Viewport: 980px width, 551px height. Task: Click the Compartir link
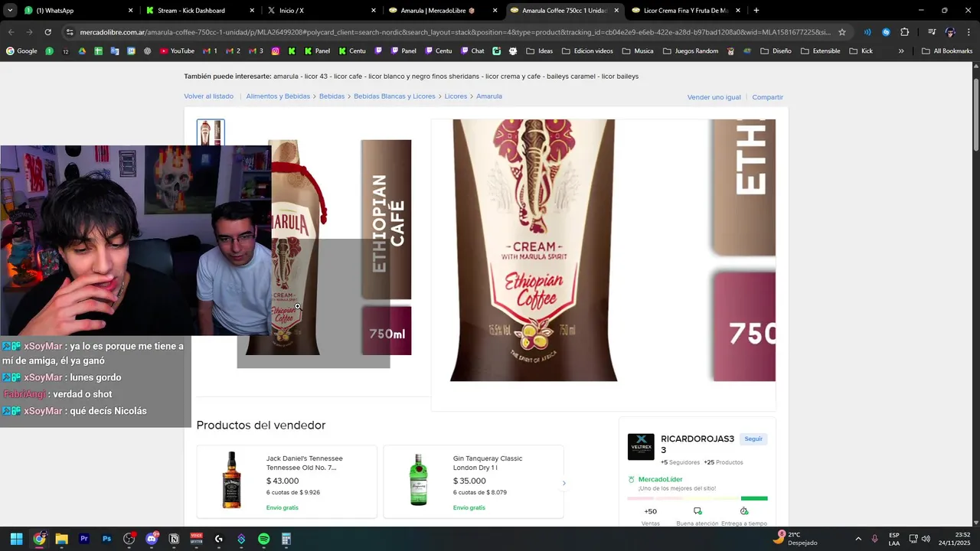click(x=767, y=97)
